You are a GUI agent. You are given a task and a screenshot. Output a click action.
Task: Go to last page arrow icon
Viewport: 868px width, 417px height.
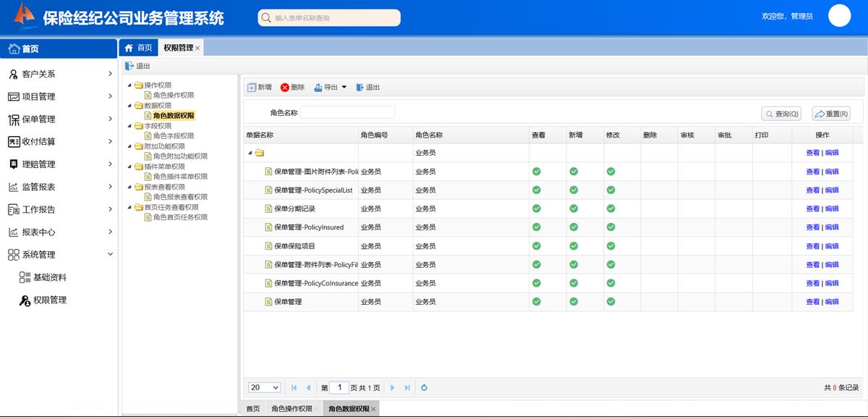(x=408, y=388)
